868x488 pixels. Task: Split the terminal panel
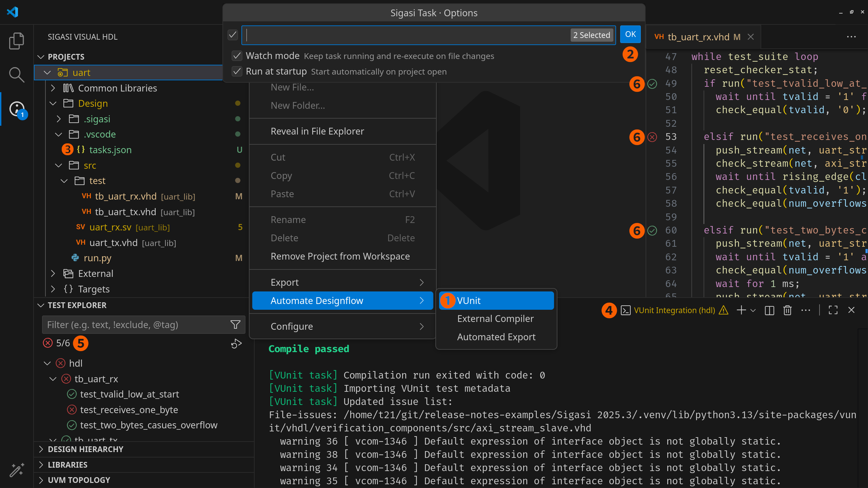click(x=769, y=310)
